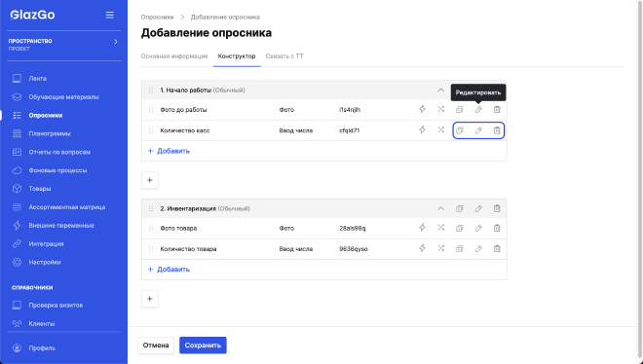Click the drag handle of Количество касс row
The height and width of the screenshot is (364, 643).
tap(151, 130)
